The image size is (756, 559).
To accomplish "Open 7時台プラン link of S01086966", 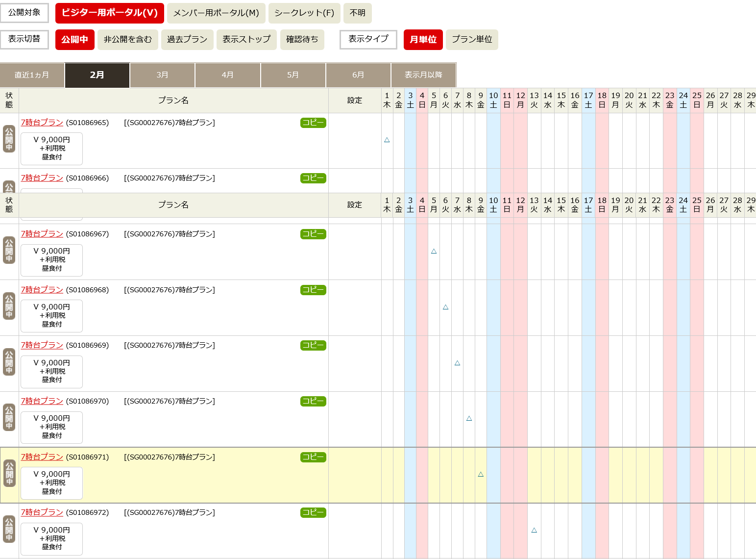I will tap(42, 178).
